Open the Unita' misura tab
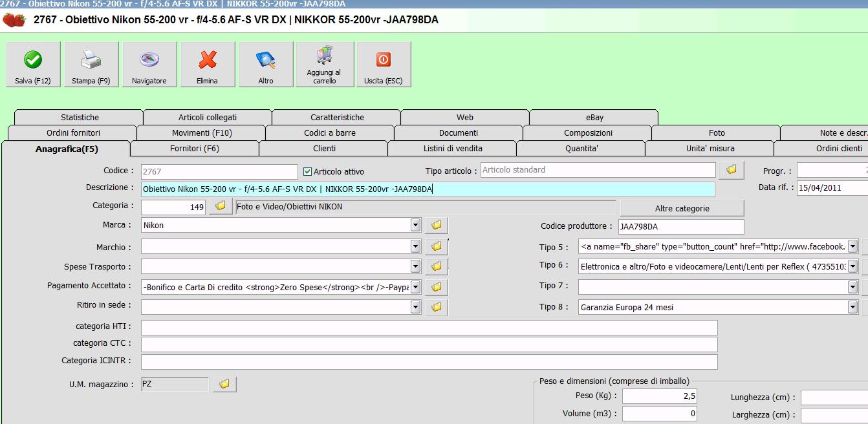 pos(710,149)
